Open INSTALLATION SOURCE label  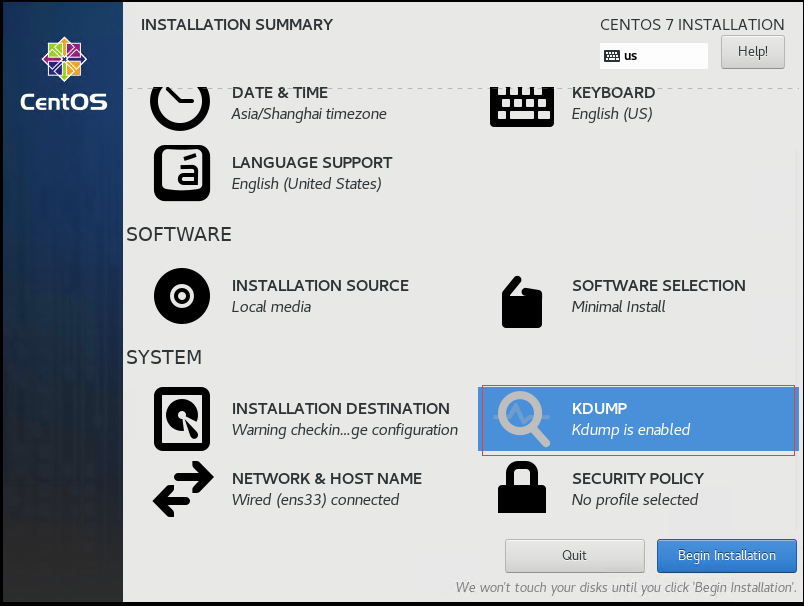(x=320, y=286)
